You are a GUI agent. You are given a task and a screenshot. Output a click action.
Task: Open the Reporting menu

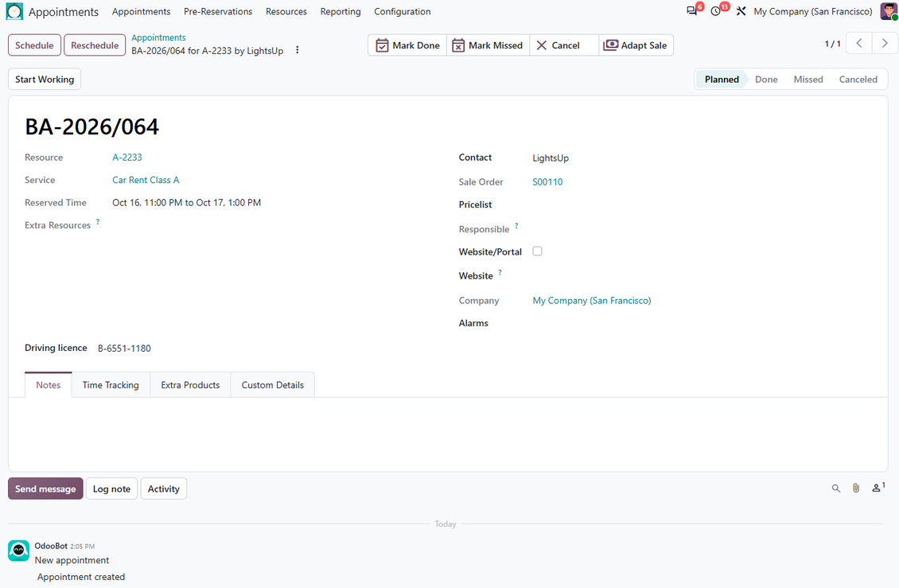pyautogui.click(x=341, y=11)
